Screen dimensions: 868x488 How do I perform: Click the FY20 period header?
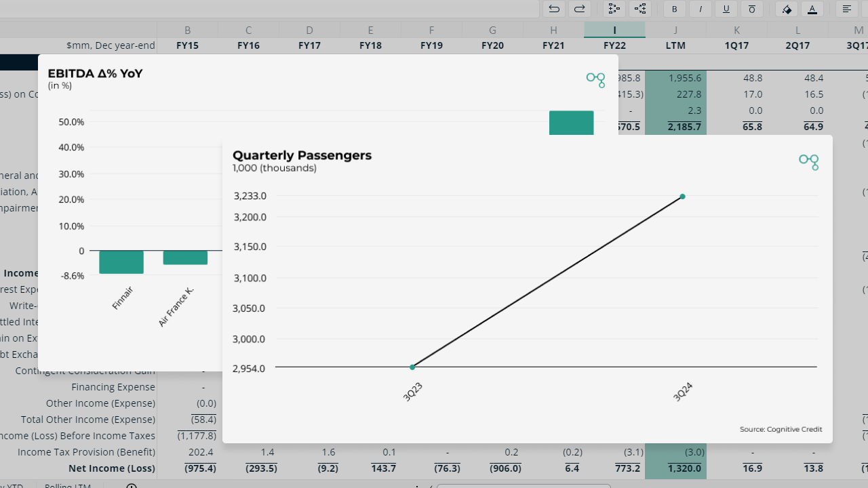pos(493,45)
